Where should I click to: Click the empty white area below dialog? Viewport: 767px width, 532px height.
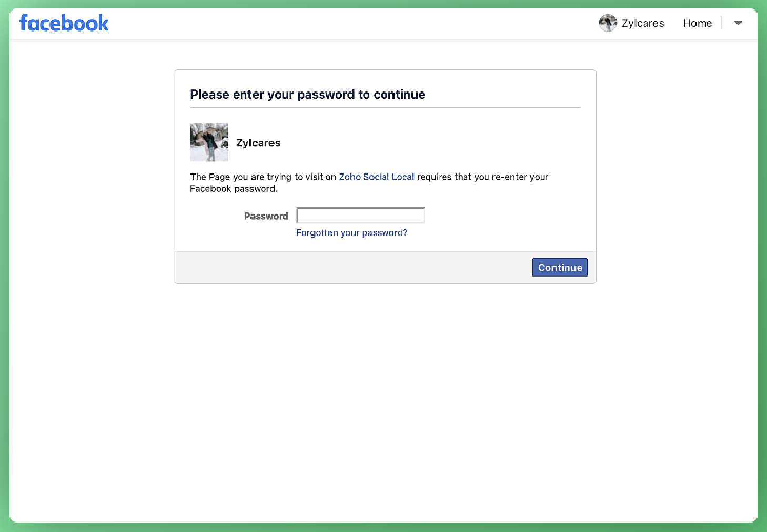pos(384,400)
